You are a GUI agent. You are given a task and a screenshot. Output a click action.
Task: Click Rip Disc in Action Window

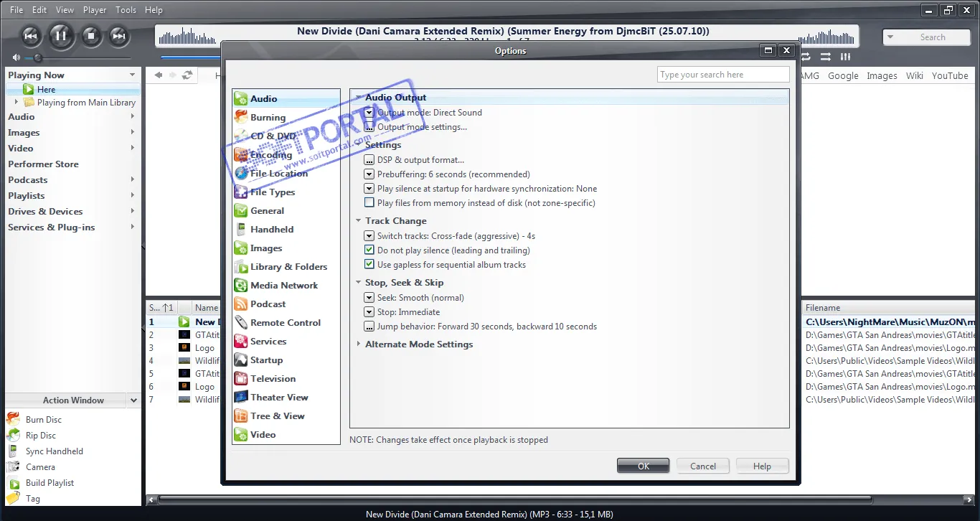click(x=40, y=436)
